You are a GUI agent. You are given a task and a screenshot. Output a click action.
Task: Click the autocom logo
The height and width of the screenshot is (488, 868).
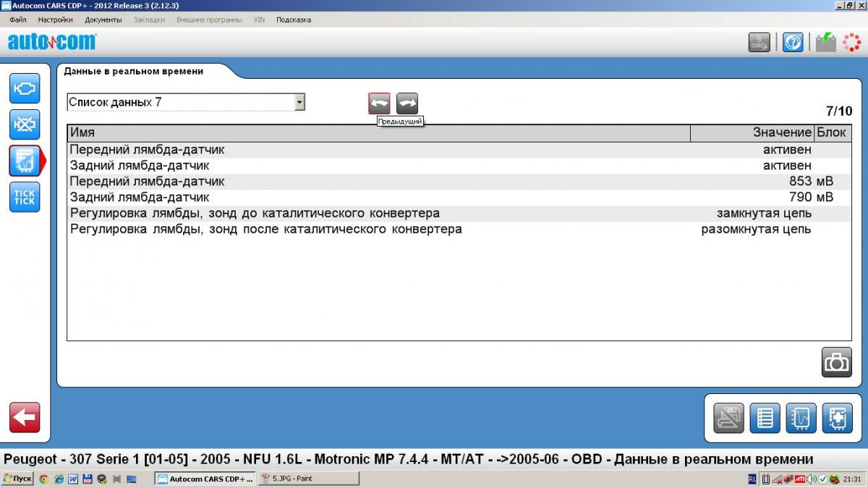(x=52, y=42)
